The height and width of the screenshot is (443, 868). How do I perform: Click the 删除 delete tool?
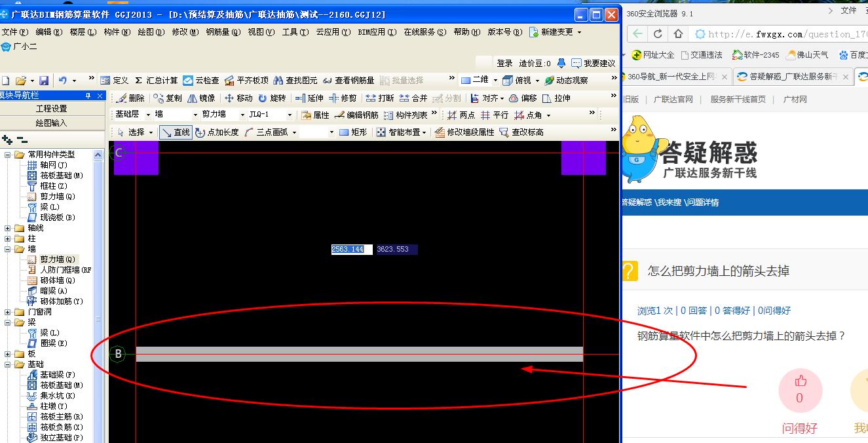(130, 98)
